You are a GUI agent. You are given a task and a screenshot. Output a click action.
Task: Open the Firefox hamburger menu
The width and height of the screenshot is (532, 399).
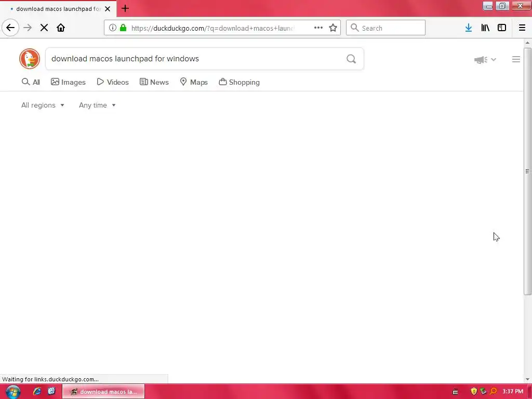click(522, 28)
